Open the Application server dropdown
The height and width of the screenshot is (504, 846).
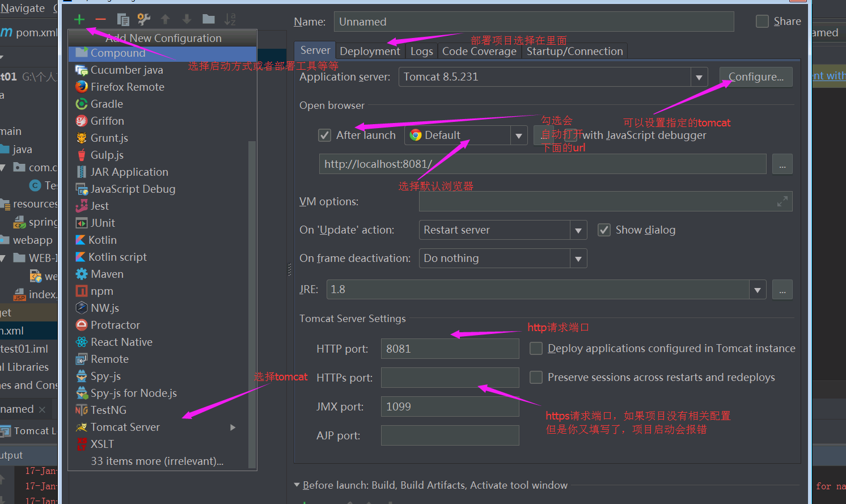(699, 77)
